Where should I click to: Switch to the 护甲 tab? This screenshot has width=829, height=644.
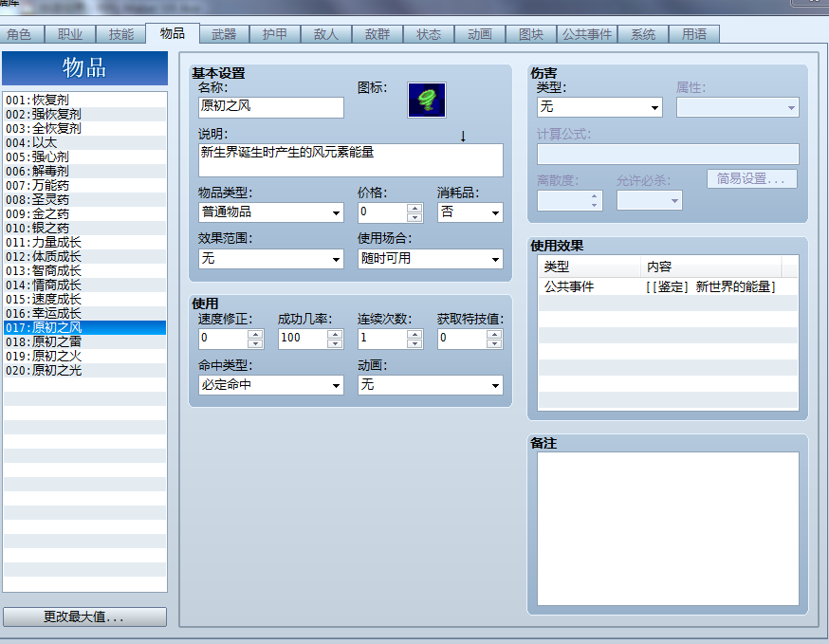coord(275,34)
